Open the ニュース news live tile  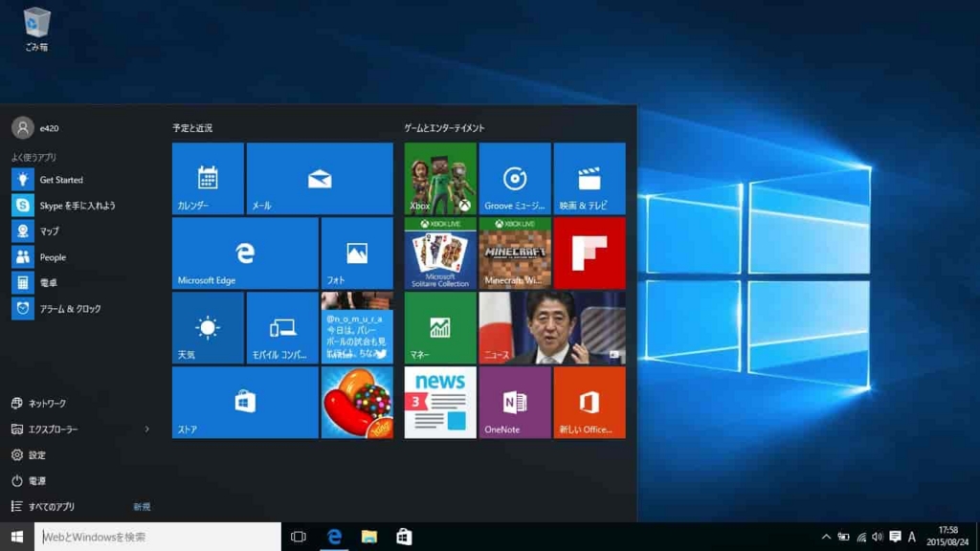tap(552, 327)
